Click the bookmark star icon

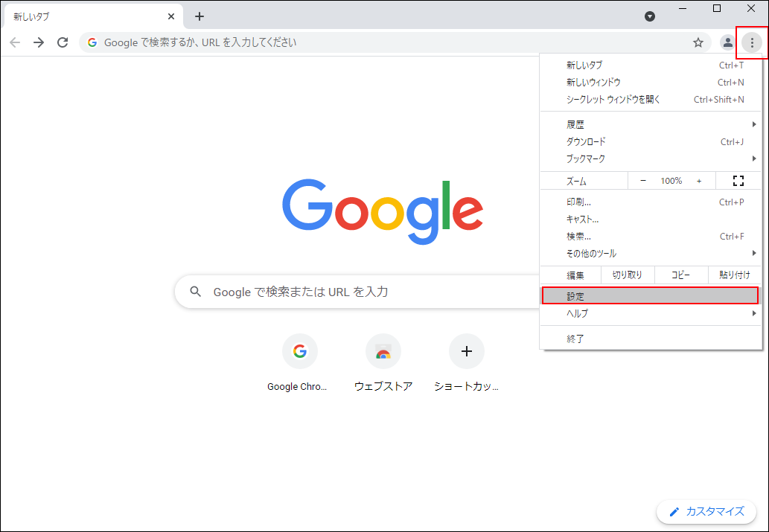tap(698, 42)
